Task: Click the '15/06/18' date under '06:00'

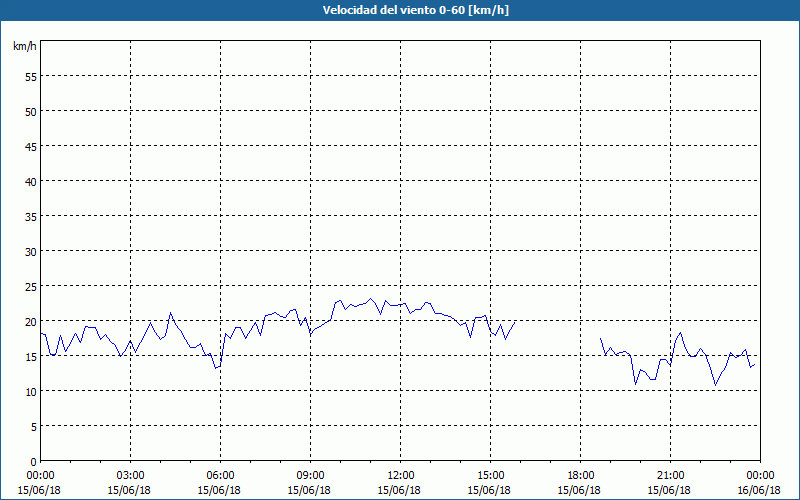Action: (x=219, y=490)
